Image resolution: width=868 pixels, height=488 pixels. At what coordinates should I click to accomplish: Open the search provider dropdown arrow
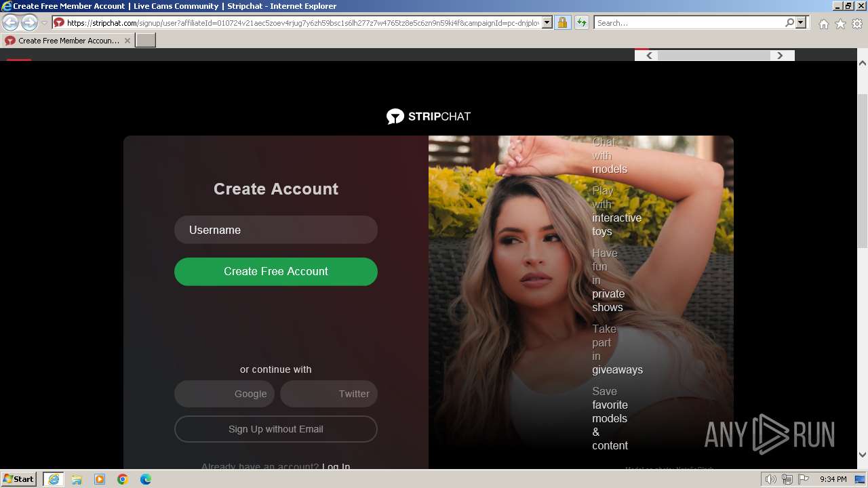(x=801, y=23)
